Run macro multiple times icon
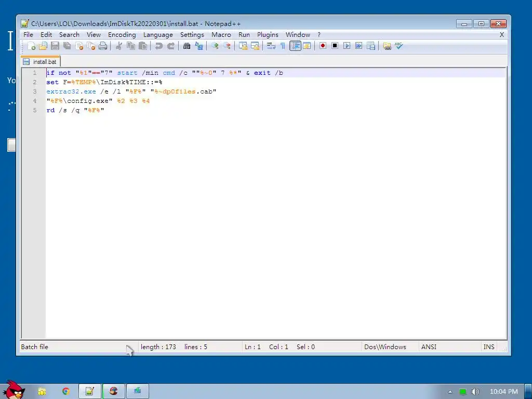The height and width of the screenshot is (399, 532). pos(358,46)
